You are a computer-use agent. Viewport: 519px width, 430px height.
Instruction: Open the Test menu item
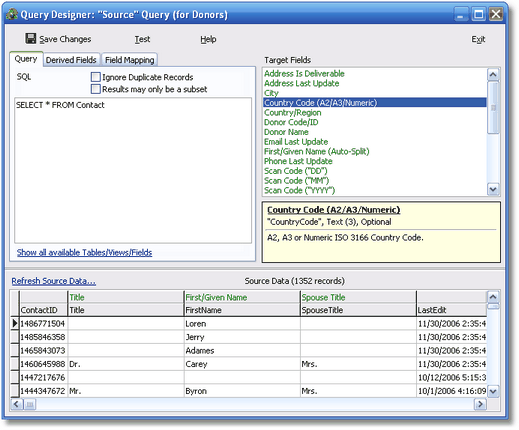(142, 39)
